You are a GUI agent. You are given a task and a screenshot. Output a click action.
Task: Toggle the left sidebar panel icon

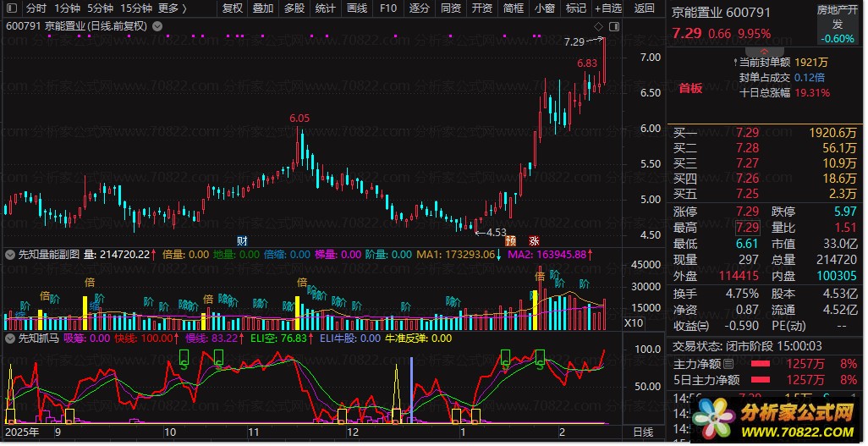(11, 8)
